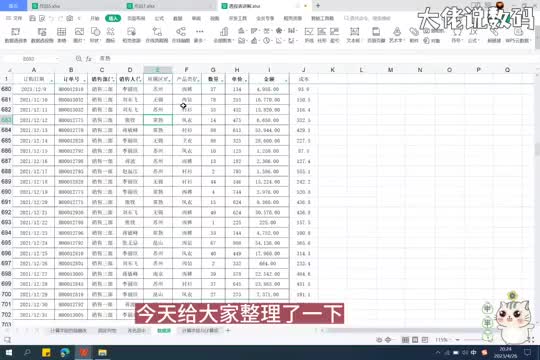Switch to Page Break preview mode

coord(425,340)
